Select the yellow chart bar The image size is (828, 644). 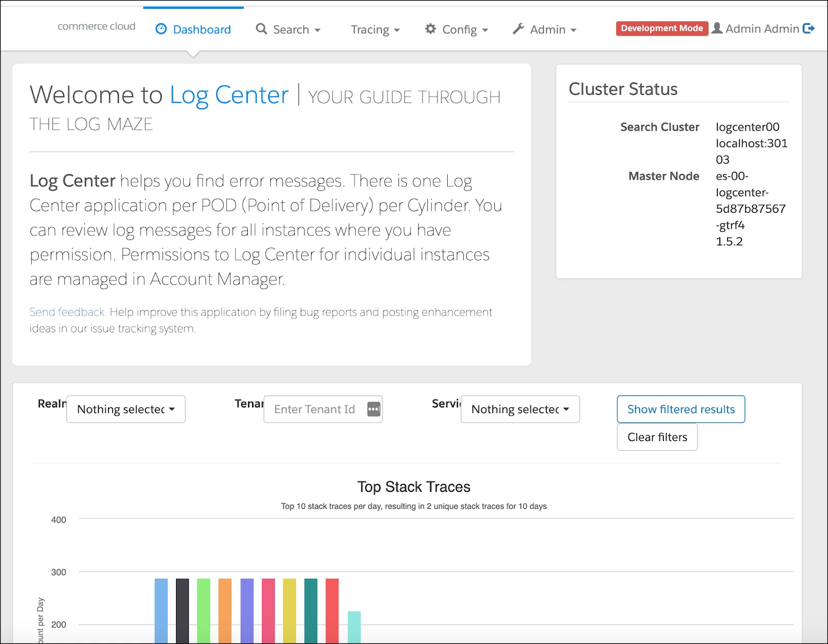click(289, 611)
